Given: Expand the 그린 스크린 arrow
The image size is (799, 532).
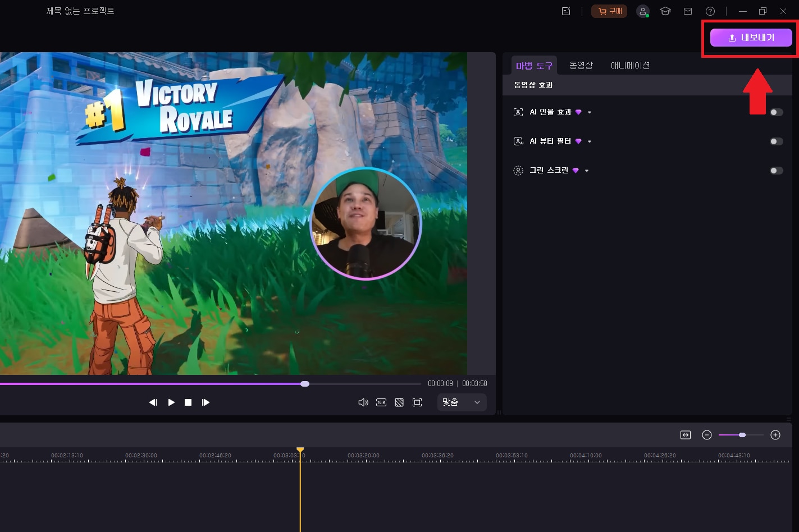Looking at the screenshot, I should coord(587,171).
